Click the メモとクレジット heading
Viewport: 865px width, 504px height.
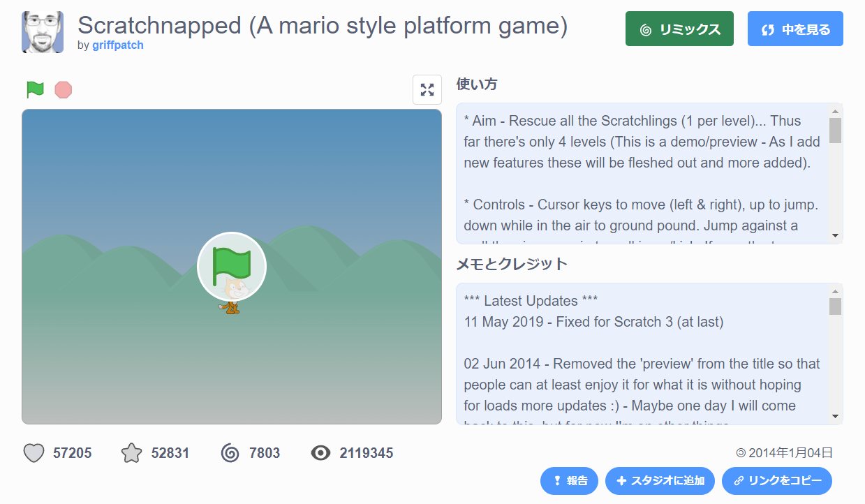point(512,264)
